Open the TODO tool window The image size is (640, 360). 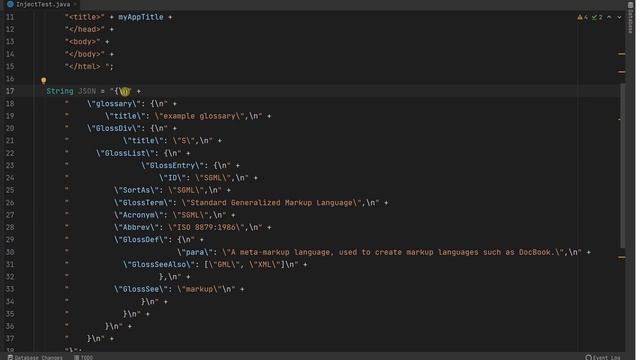[x=84, y=358]
